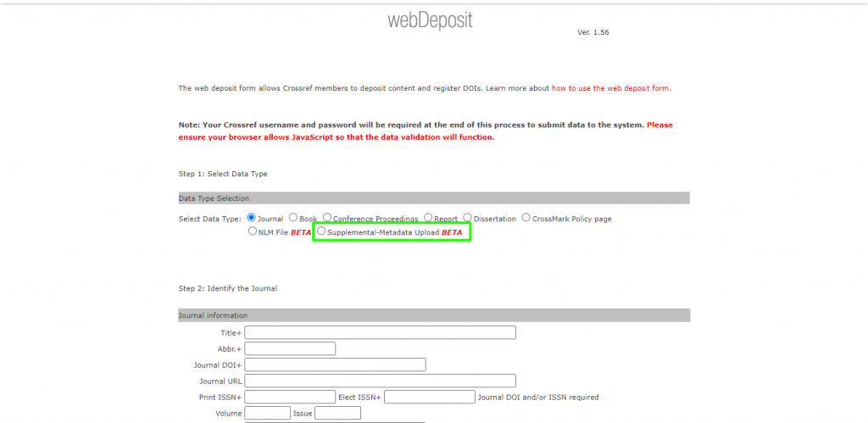This screenshot has height=423, width=868.
Task: Click the 'Data Type Selection' section header
Action: coord(434,198)
